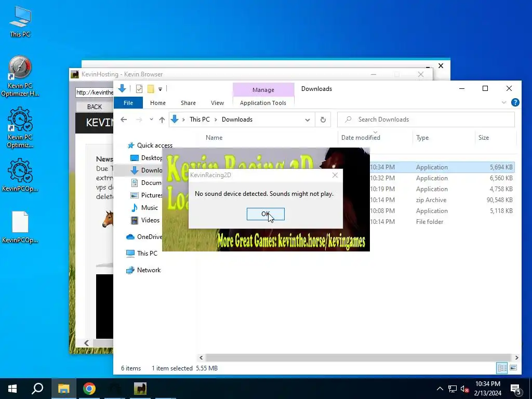This screenshot has height=399, width=532.
Task: Click the muted volume tray icon
Action: click(x=465, y=389)
